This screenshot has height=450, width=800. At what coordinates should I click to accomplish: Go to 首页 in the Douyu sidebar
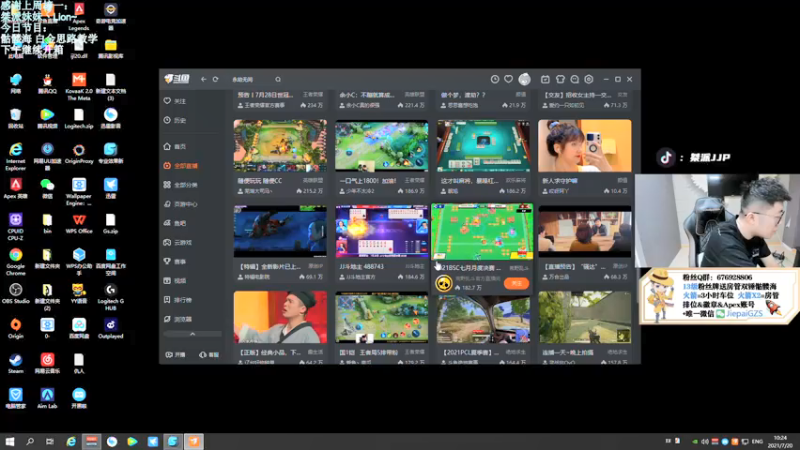[176, 146]
